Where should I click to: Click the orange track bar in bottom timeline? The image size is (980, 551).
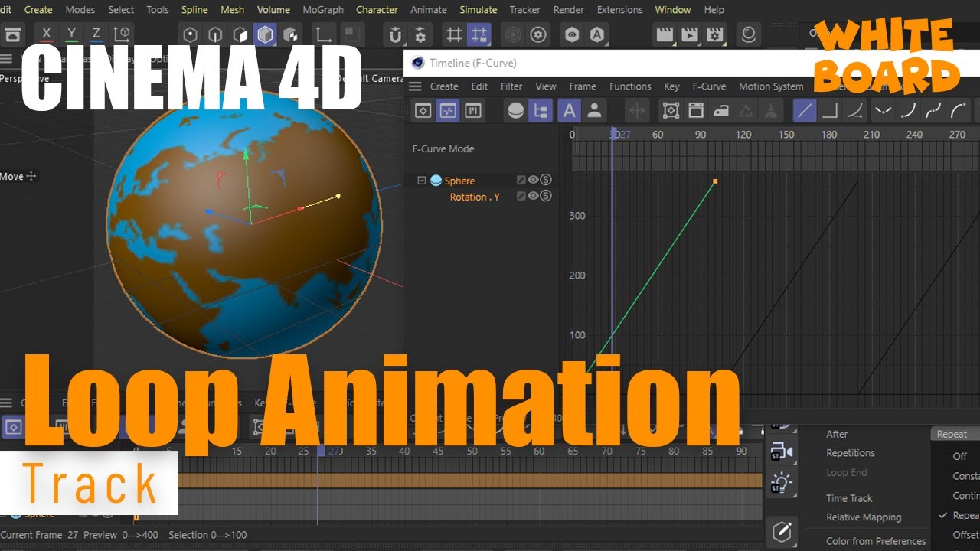click(x=469, y=480)
